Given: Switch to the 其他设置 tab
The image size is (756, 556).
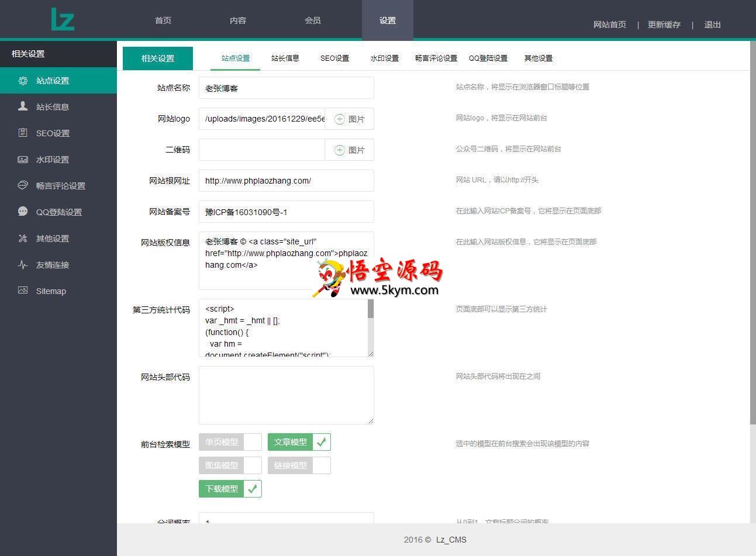Looking at the screenshot, I should 538,58.
